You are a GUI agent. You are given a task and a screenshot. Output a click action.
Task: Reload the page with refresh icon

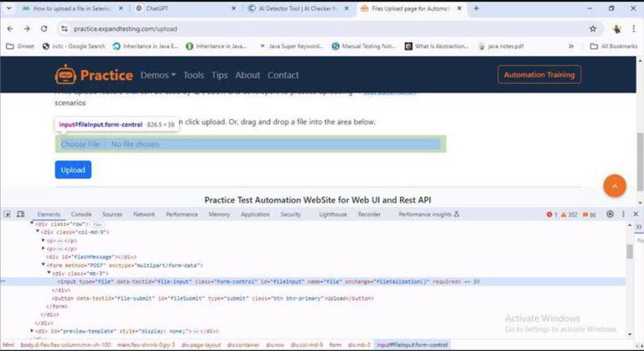tap(44, 29)
